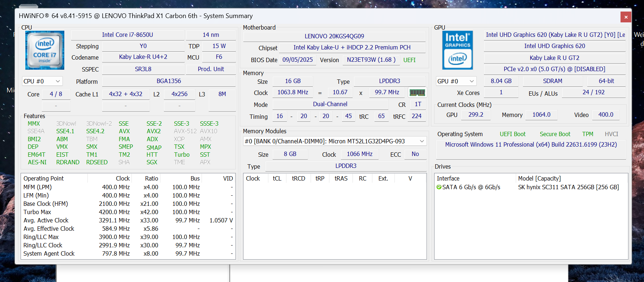Click the Prod. Unit field
644x282 pixels.
pyautogui.click(x=211, y=69)
